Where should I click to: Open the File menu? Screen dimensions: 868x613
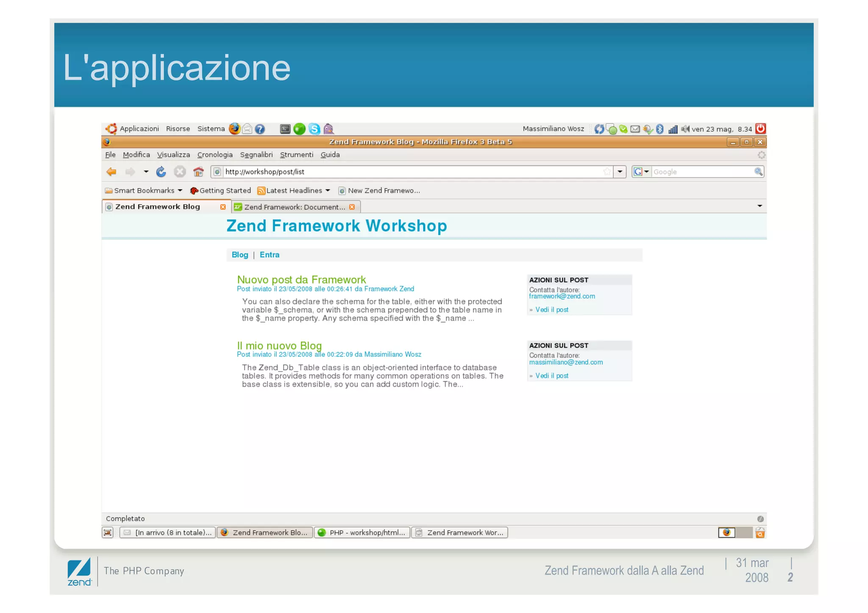tap(110, 155)
